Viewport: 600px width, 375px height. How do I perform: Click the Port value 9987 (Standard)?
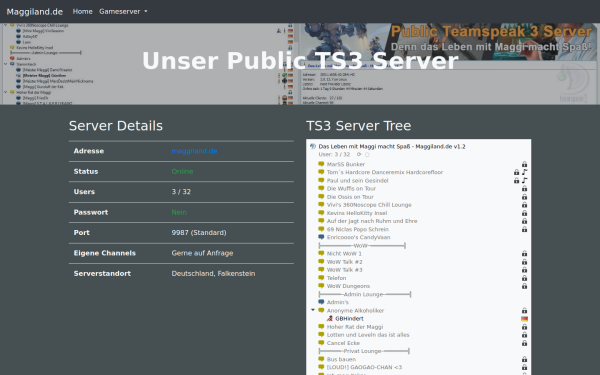click(x=199, y=233)
